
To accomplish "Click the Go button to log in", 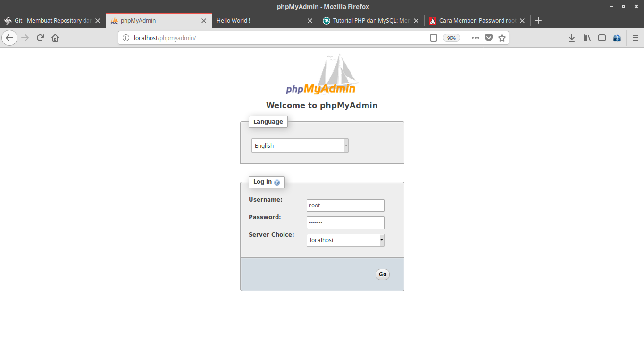I will point(383,274).
